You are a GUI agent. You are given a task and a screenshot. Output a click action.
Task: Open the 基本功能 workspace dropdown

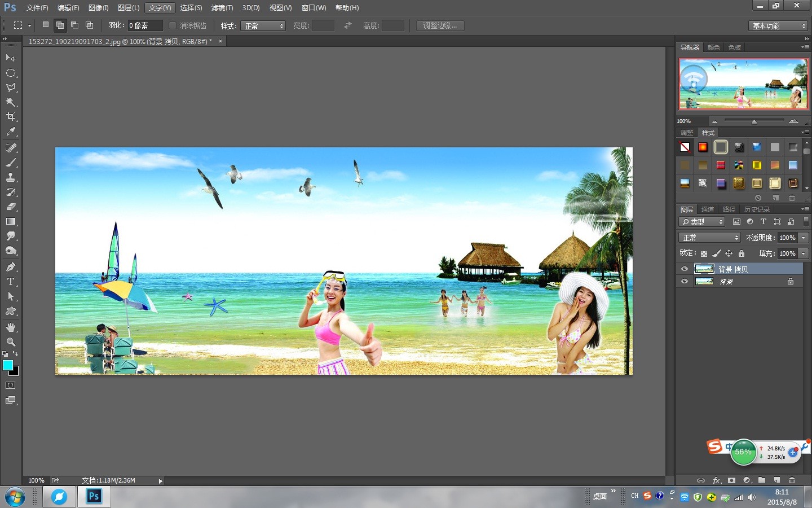[778, 26]
